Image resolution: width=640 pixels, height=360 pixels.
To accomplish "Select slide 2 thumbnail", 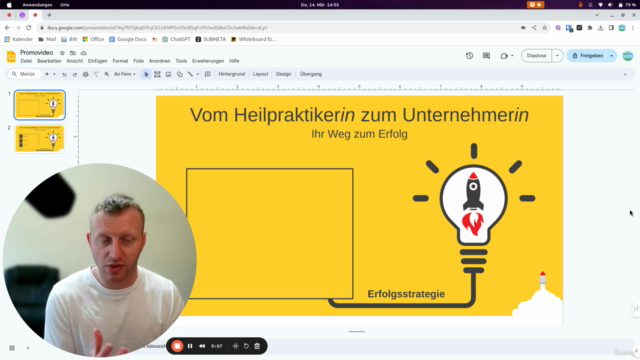I will pos(40,139).
